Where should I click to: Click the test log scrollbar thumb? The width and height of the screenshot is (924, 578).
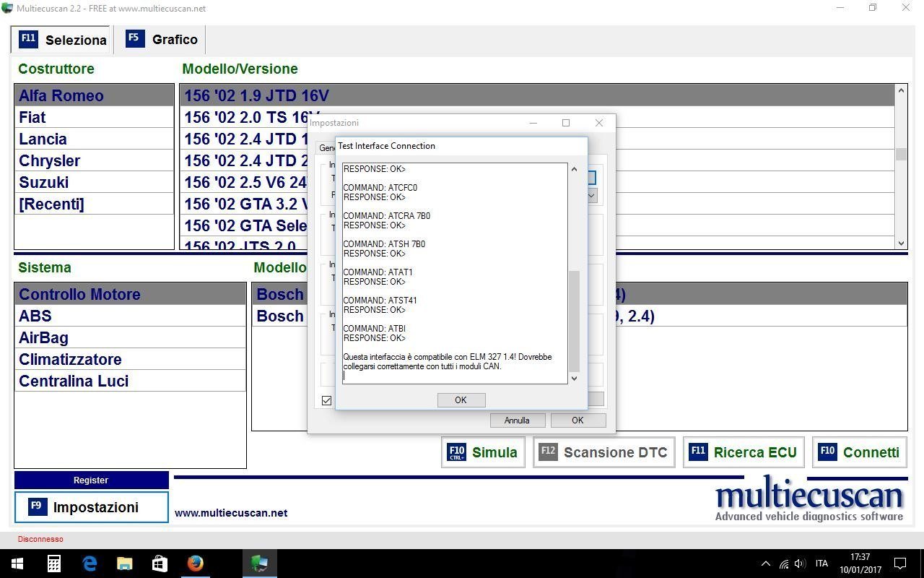pyautogui.click(x=575, y=321)
